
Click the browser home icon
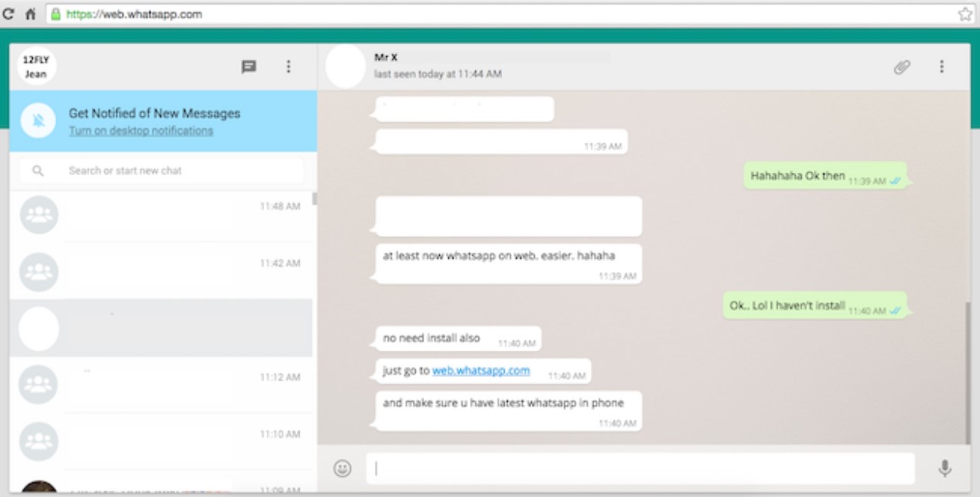coord(30,12)
